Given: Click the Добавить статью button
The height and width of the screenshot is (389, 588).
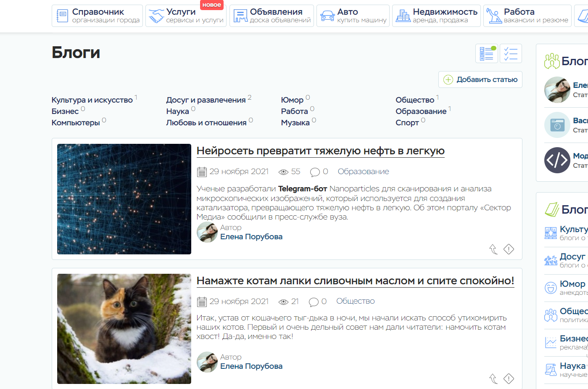Looking at the screenshot, I should tap(480, 79).
